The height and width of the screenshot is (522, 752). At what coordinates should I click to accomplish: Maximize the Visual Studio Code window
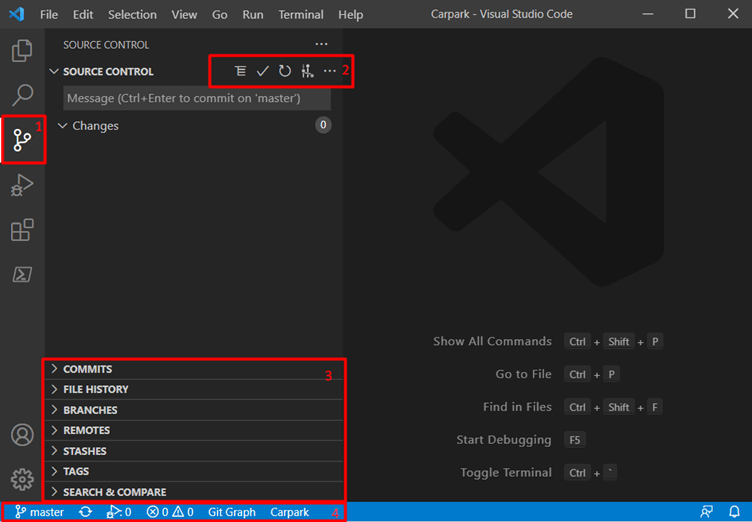point(690,14)
